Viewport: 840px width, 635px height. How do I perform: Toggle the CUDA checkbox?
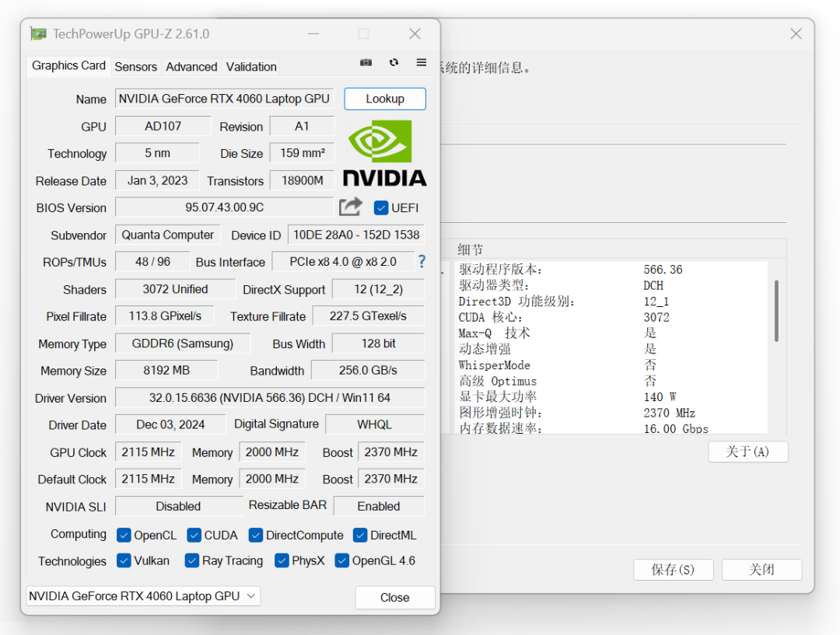click(194, 535)
